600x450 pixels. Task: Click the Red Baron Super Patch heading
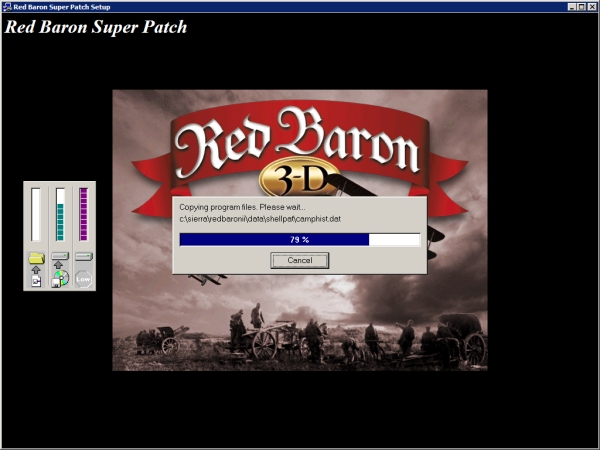[96, 27]
